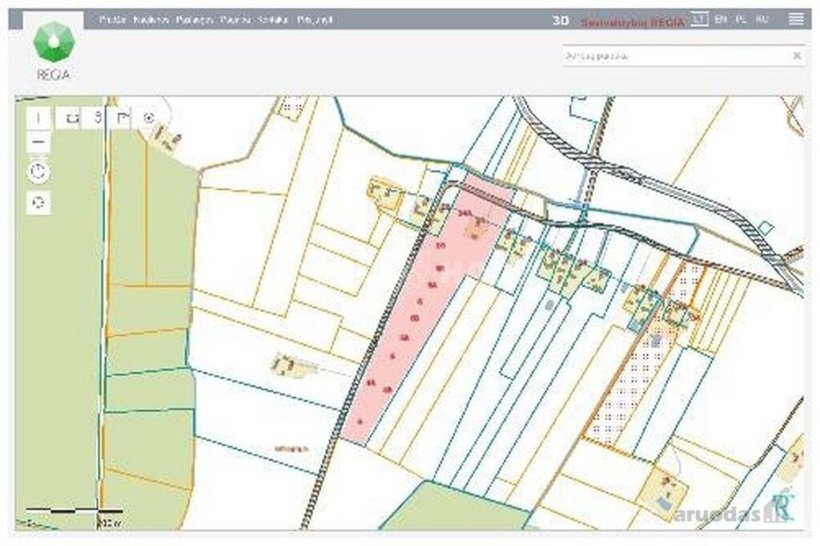Click the zoom in plus button on map
The width and height of the screenshot is (820, 546).
(38, 117)
